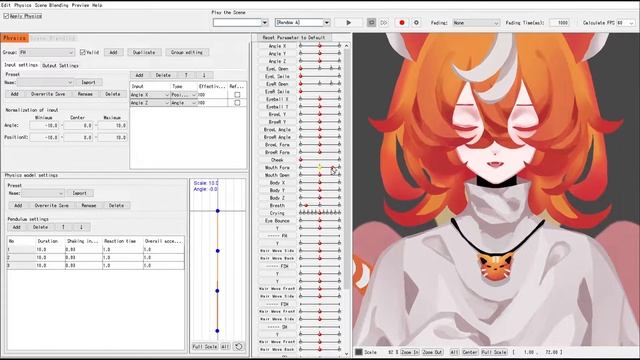Viewport: 640px width, 360px height.
Task: Move input row up with the arrow button
Action: click(x=186, y=75)
